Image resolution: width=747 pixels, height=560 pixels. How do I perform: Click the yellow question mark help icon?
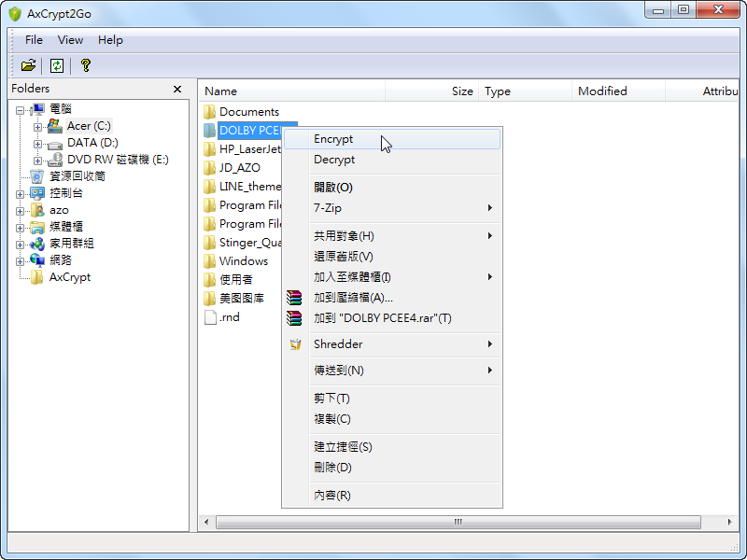(86, 65)
